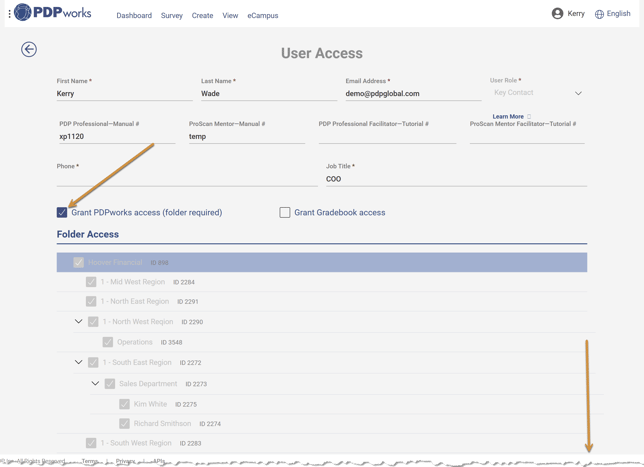The height and width of the screenshot is (467, 644).
Task: Click the Kerry username label
Action: coord(576,14)
